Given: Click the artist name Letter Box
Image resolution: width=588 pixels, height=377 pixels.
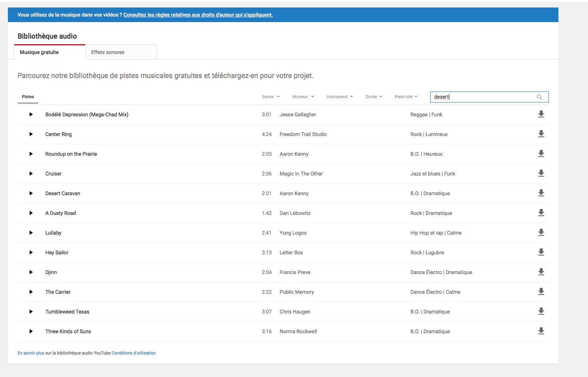Looking at the screenshot, I should (291, 252).
